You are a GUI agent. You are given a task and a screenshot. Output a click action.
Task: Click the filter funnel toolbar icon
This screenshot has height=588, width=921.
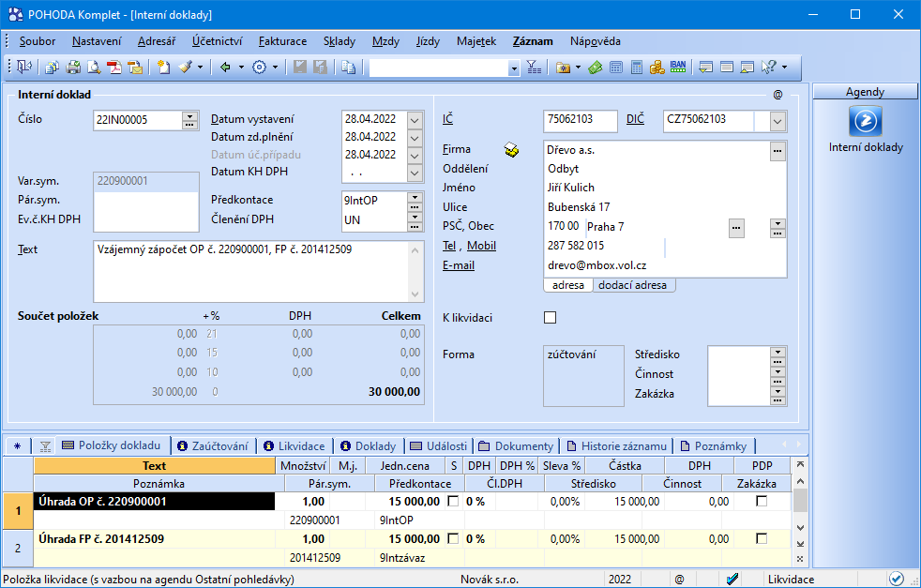[534, 68]
